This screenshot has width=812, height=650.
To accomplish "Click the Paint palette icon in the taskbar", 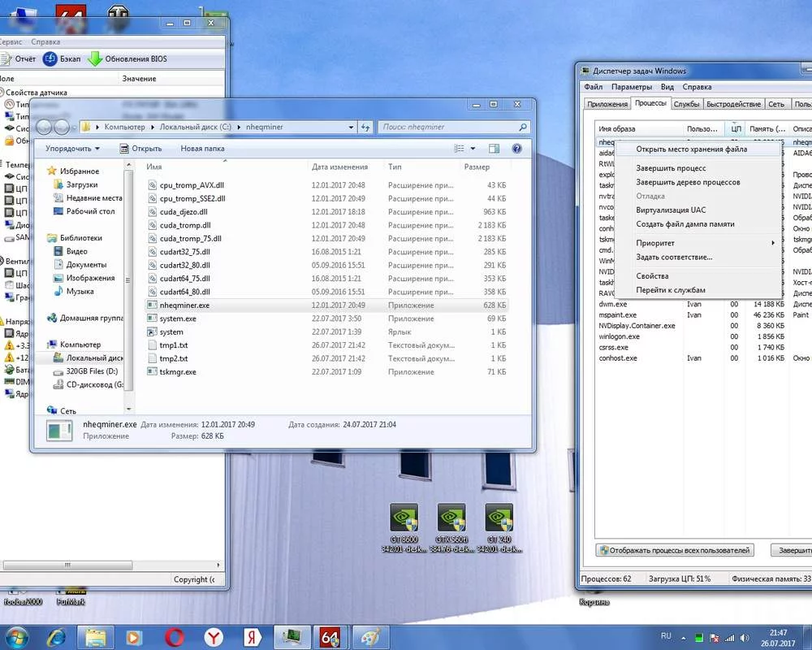I will (370, 636).
